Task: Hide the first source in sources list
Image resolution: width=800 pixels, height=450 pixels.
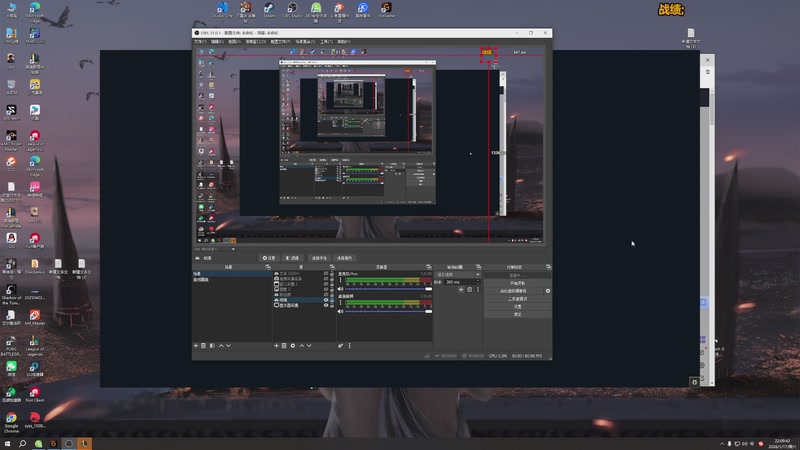Action: 327,273
